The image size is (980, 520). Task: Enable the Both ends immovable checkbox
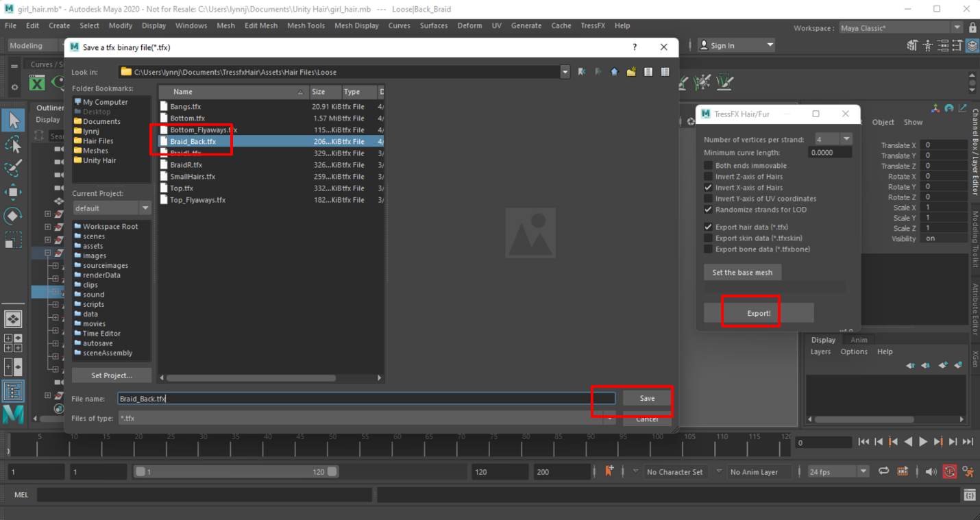[708, 165]
